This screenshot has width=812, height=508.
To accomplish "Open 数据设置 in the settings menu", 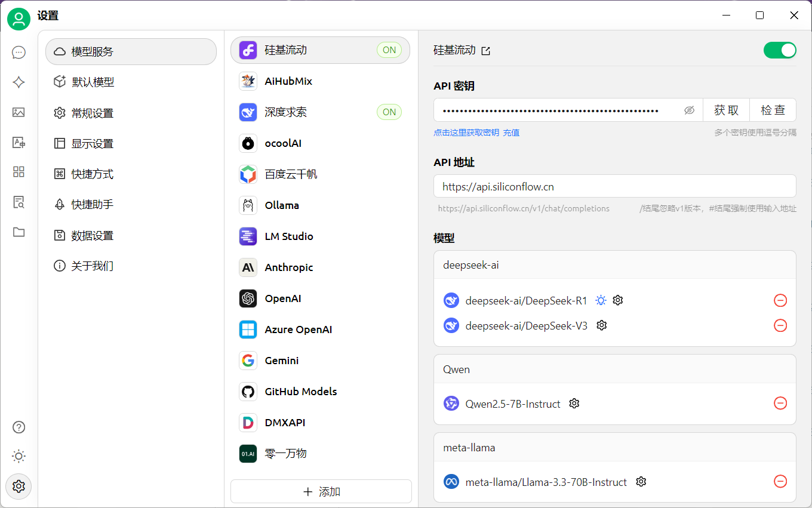I will pyautogui.click(x=131, y=235).
